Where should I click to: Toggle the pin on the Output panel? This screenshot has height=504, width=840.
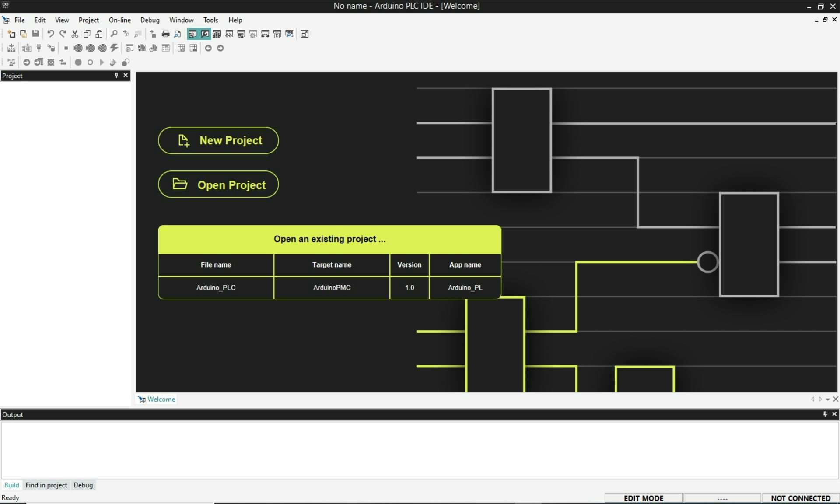[826, 414]
